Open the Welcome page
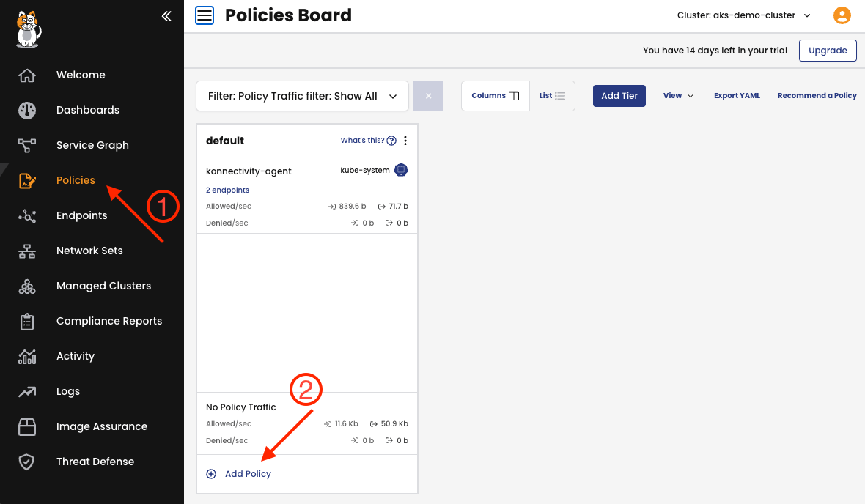This screenshot has width=865, height=504. pos(81,75)
